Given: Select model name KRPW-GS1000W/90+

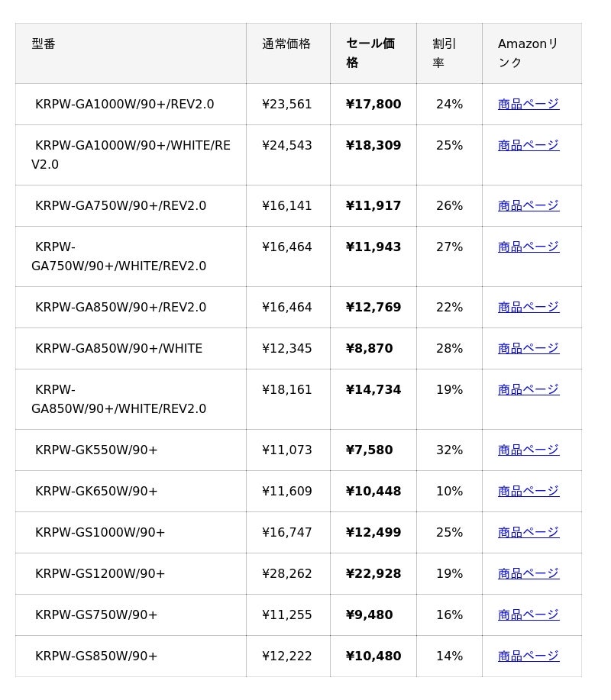Looking at the screenshot, I should point(100,532).
